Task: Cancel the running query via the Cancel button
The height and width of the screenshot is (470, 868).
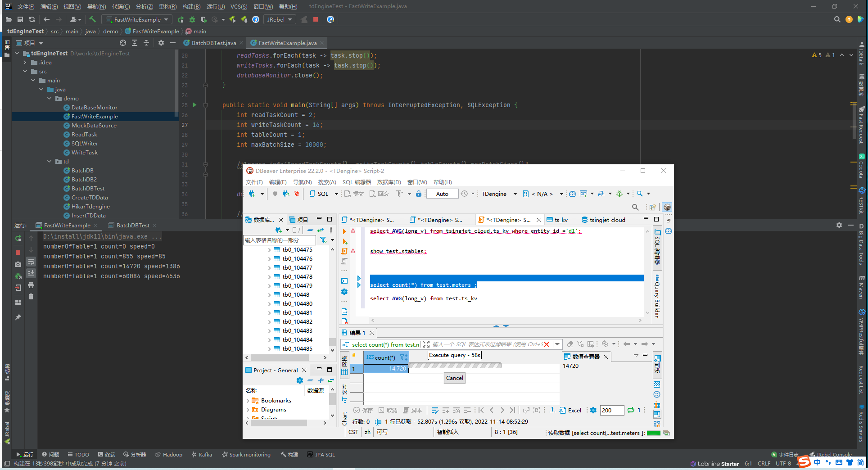Action: coord(454,378)
